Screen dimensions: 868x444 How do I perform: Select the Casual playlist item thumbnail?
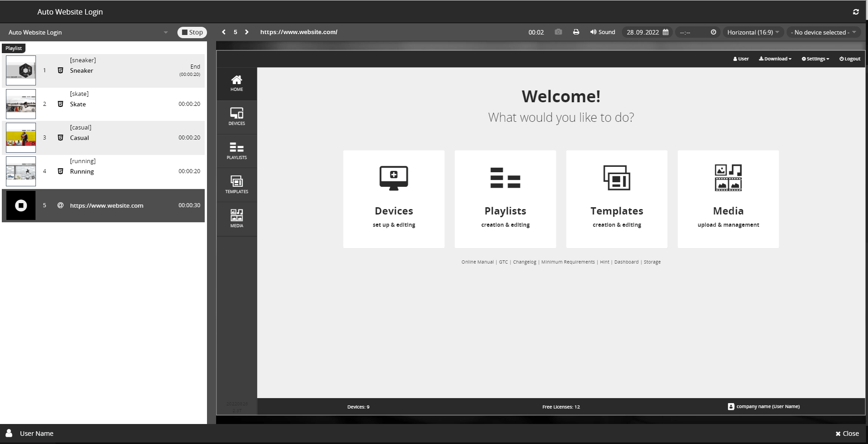click(21, 138)
